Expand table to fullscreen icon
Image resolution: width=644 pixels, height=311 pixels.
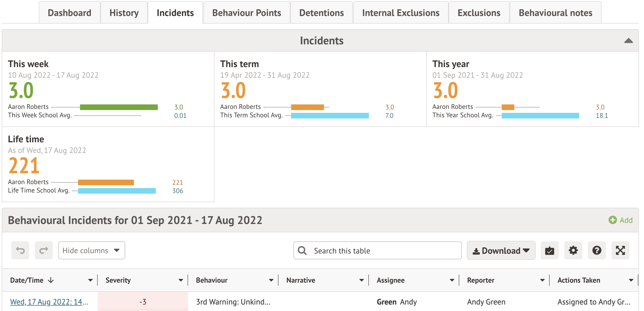pos(620,250)
